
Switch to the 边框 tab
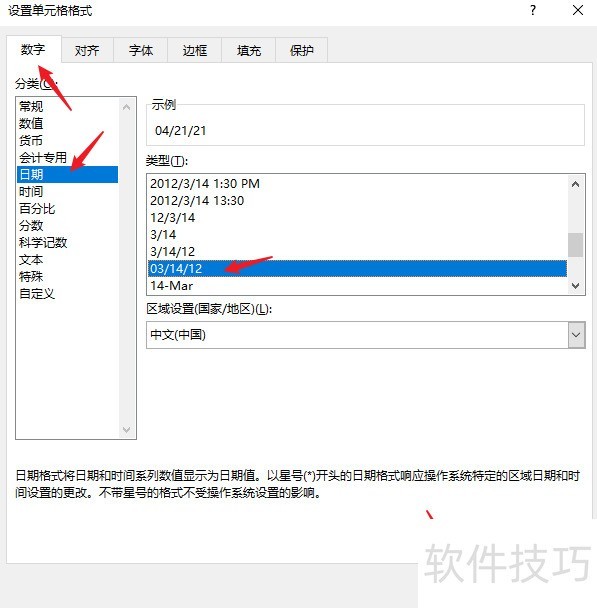[195, 50]
